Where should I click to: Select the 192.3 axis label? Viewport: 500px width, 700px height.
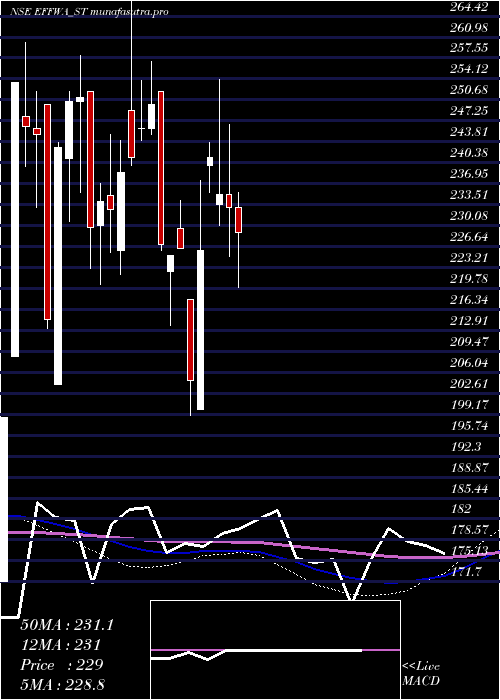click(x=465, y=446)
